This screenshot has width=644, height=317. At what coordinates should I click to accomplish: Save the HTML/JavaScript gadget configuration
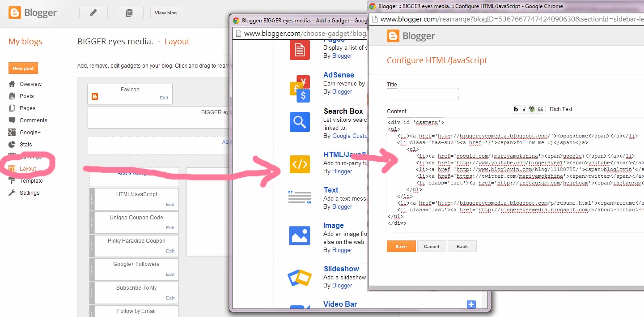[x=401, y=246]
